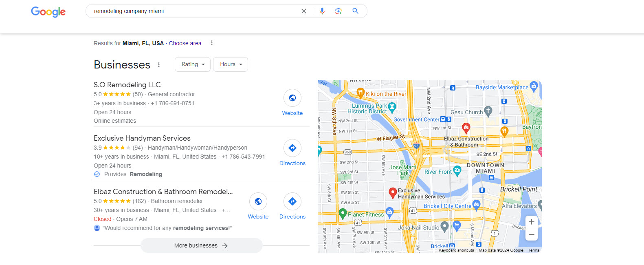Get Directions icon for Elbaz Construction

(x=292, y=201)
